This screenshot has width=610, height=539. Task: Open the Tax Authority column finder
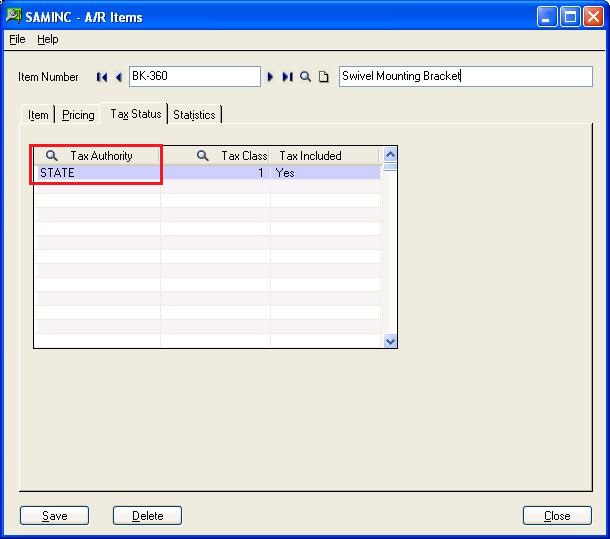pyautogui.click(x=51, y=156)
